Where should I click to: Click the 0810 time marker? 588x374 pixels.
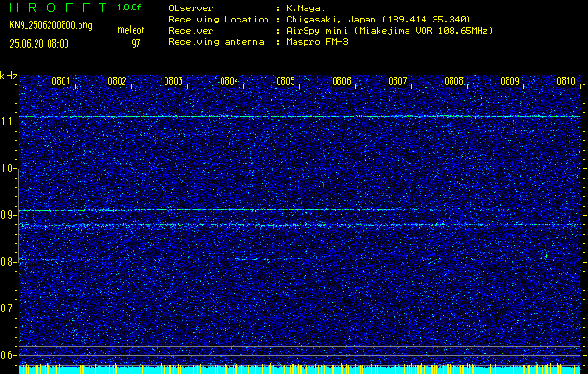pos(566,81)
